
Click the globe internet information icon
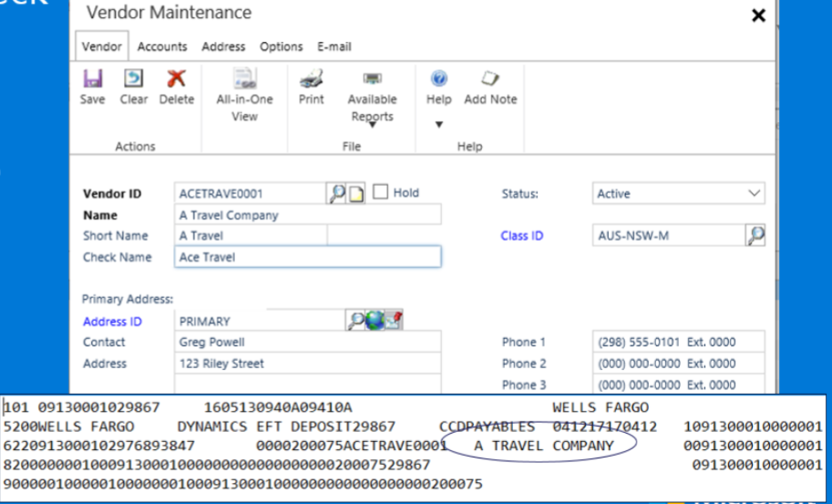[x=375, y=321]
